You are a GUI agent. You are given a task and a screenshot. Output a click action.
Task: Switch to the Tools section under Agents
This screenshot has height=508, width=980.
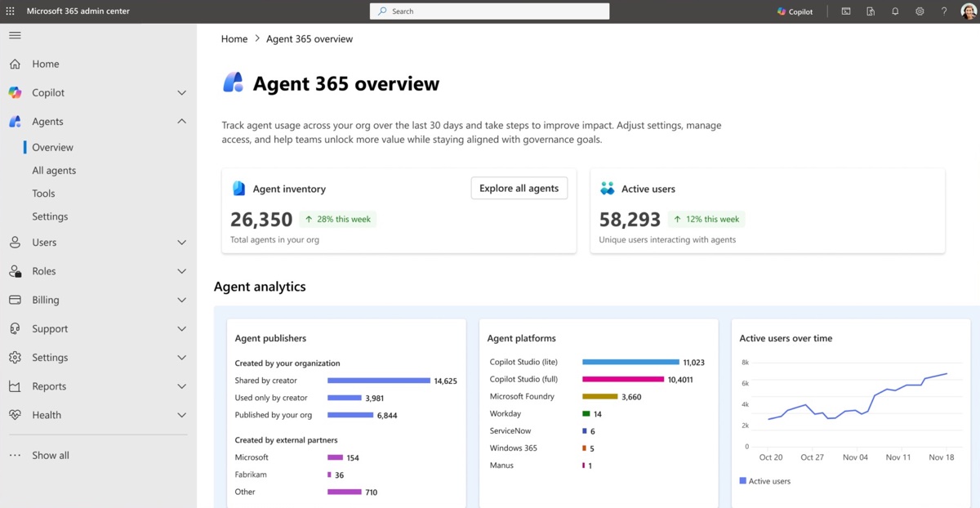tap(43, 193)
